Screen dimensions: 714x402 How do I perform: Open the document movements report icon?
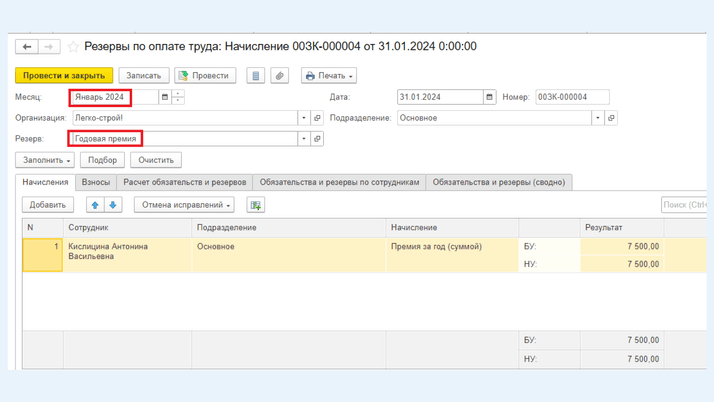point(256,76)
